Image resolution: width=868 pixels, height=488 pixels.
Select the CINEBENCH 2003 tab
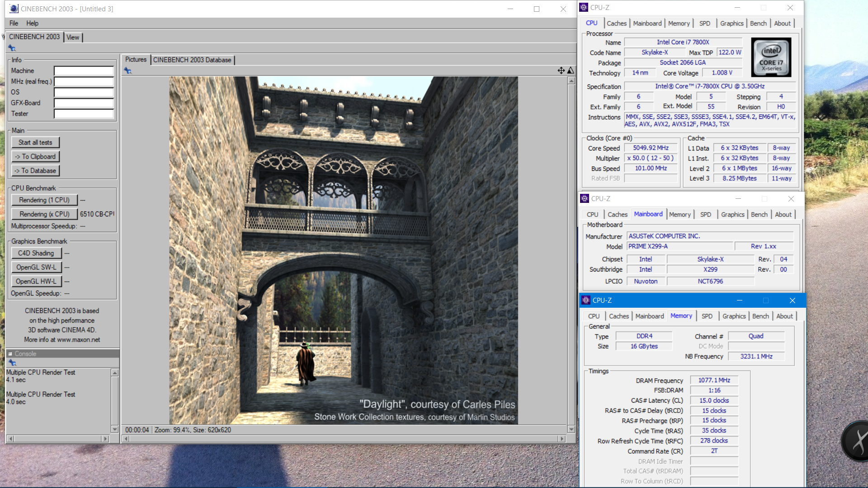point(34,37)
